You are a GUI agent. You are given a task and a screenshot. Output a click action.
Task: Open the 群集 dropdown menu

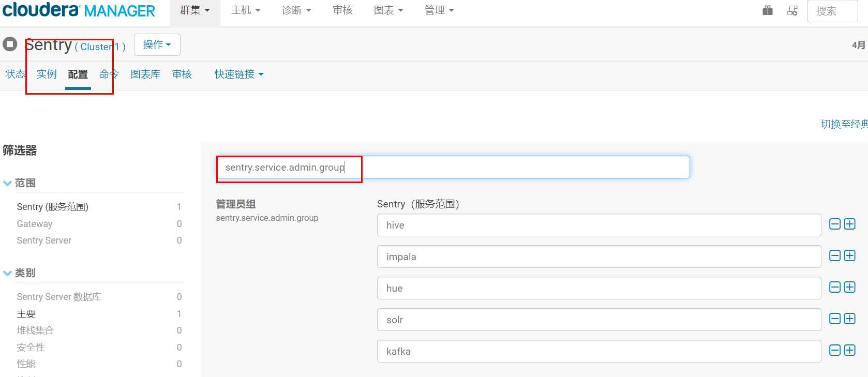pyautogui.click(x=195, y=10)
